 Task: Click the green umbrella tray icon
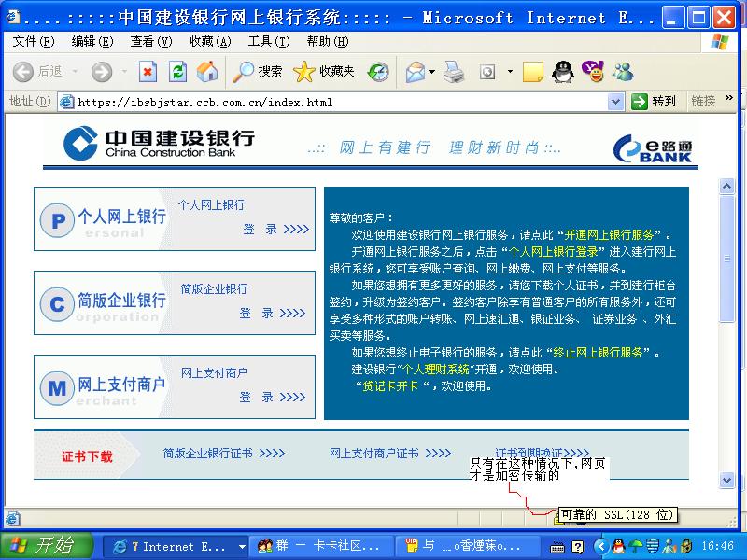point(636,546)
